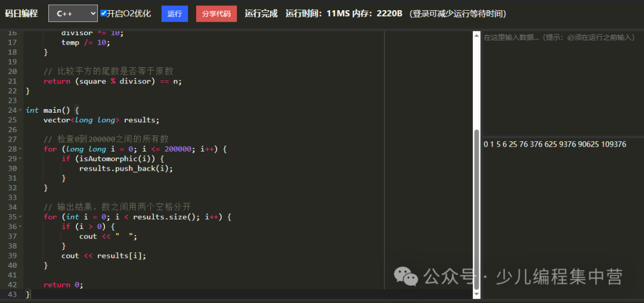Click the scrollbar down arrow in editor
Image resolution: width=644 pixels, height=303 pixels.
click(476, 295)
